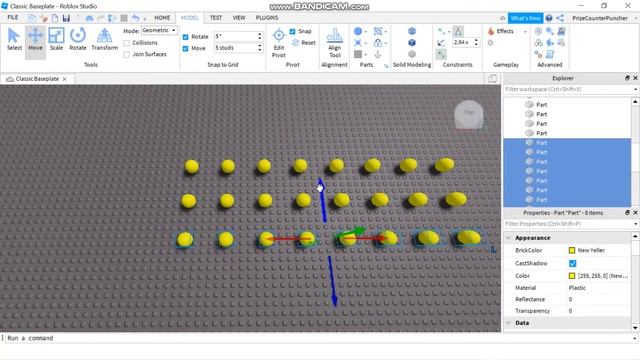Image resolution: width=640 pixels, height=360 pixels.
Task: Undock the Properties panel
Action: tap(627, 213)
